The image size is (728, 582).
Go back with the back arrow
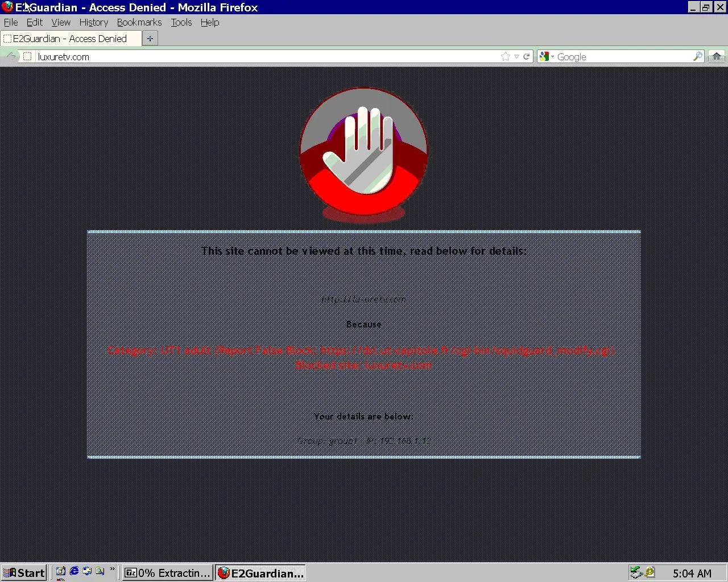click(x=10, y=56)
